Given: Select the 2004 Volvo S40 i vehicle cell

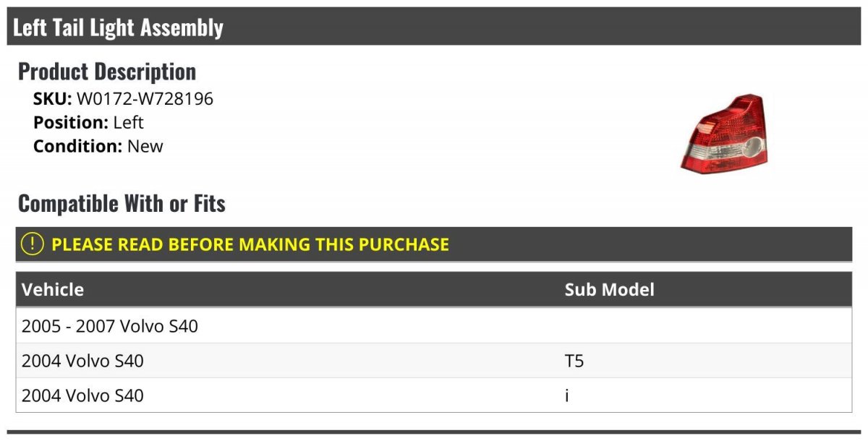Looking at the screenshot, I should pyautogui.click(x=287, y=395).
